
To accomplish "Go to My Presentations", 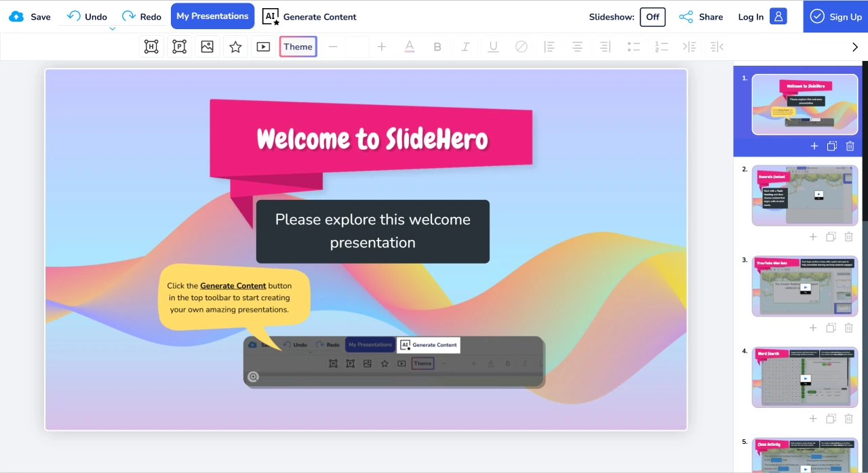I will coord(212,16).
